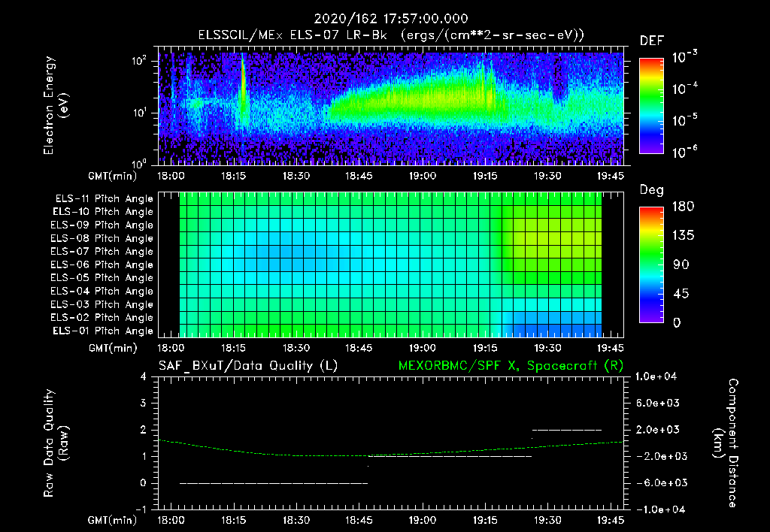This screenshot has height=532, width=770.
Task: Select the 135 value on the Deg scale
Action: [x=683, y=236]
